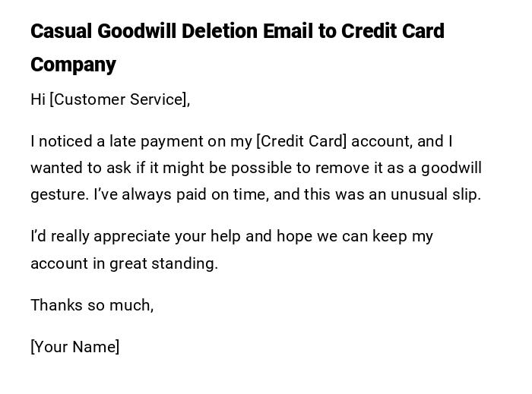Viewport: 532px width, 394px height.
Task: Click the word 'gesture' in the body
Action: click(x=59, y=194)
